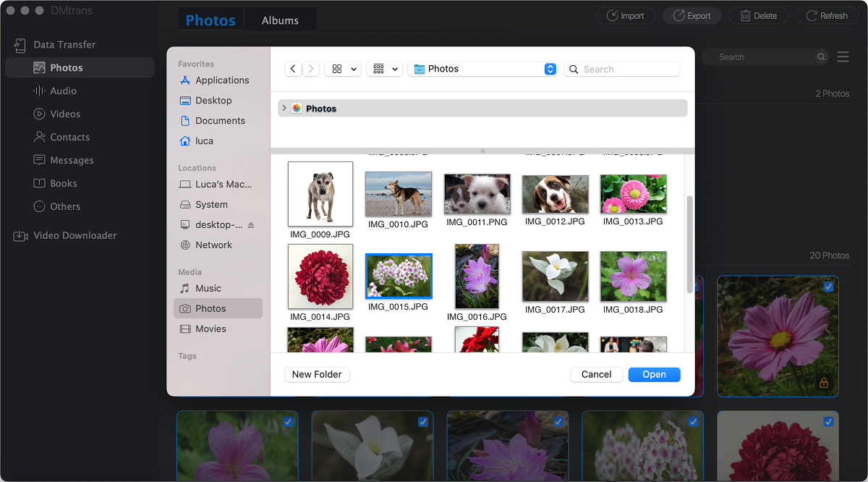
Task: Select IMG_0016.JPG purple flower thumbnail
Action: click(477, 276)
